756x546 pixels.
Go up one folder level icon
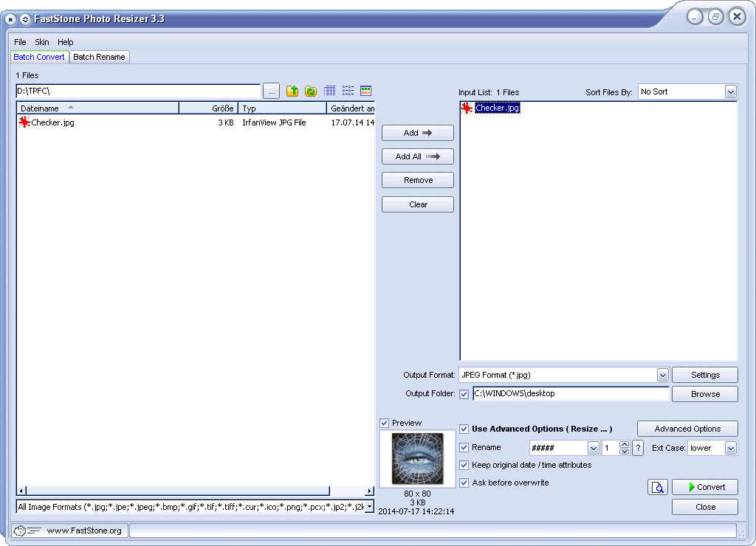[x=292, y=91]
